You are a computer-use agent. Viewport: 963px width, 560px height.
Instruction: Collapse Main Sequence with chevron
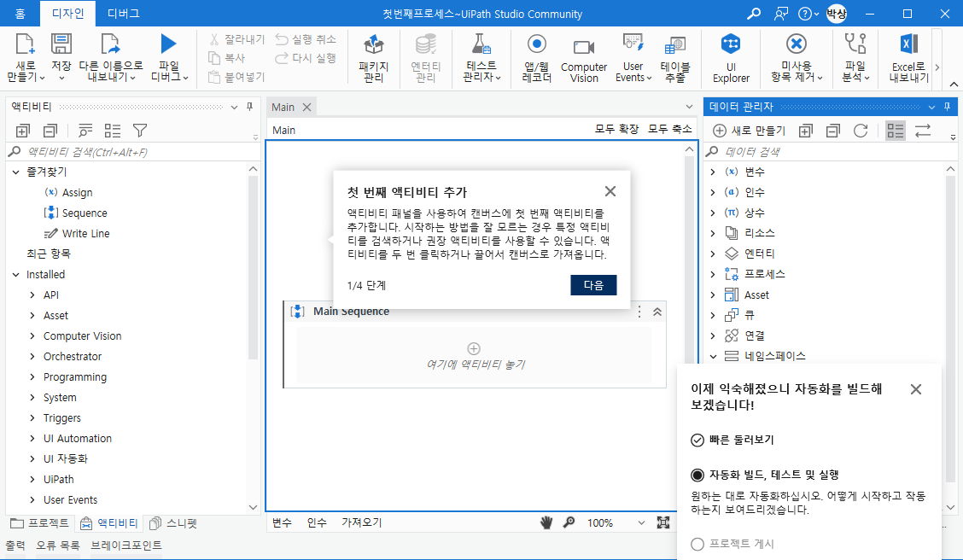pyautogui.click(x=657, y=312)
